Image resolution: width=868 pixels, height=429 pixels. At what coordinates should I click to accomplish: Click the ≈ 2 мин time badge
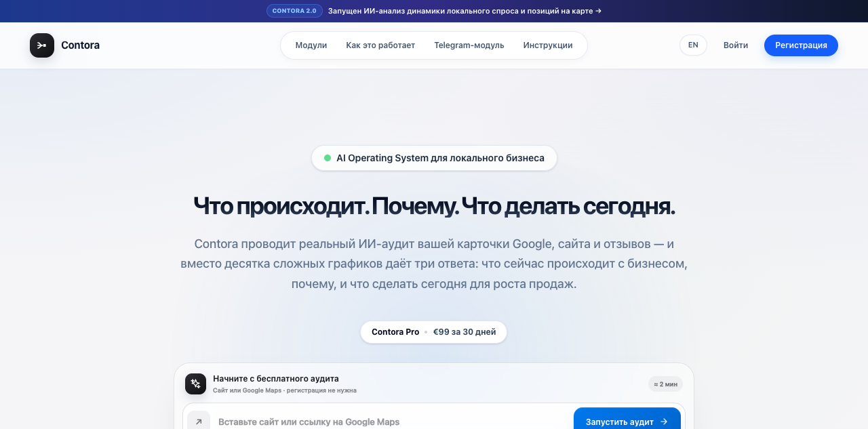point(665,384)
